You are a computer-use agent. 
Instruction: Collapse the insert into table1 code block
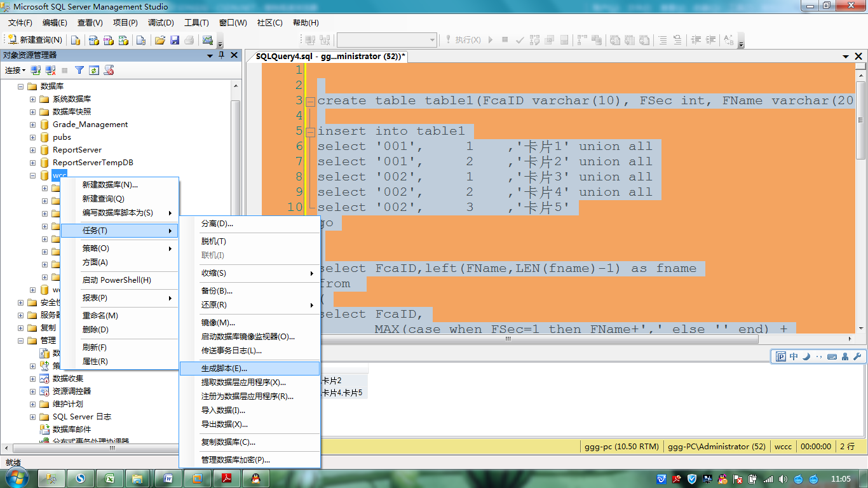click(x=310, y=132)
